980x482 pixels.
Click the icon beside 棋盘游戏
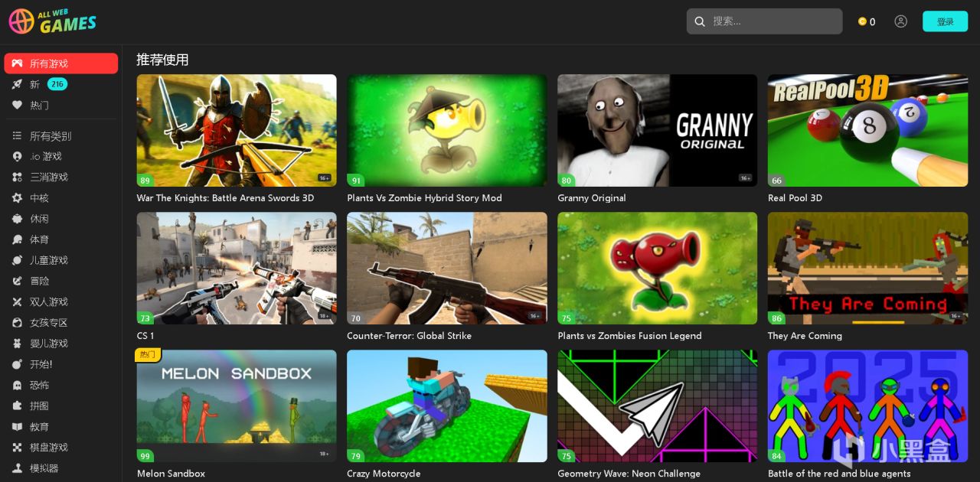click(17, 447)
